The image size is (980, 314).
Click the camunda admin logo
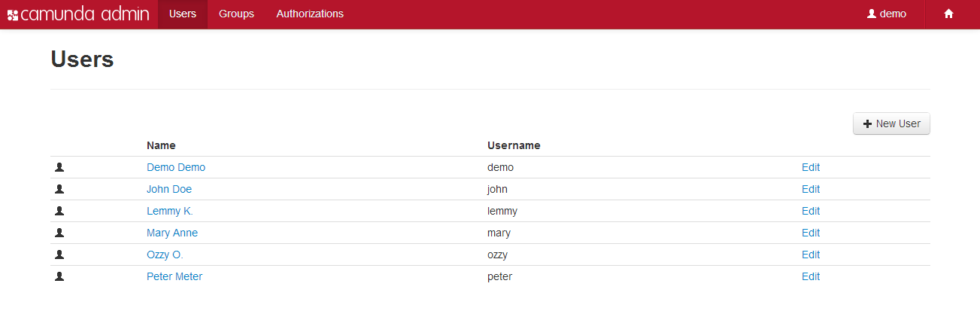point(78,14)
